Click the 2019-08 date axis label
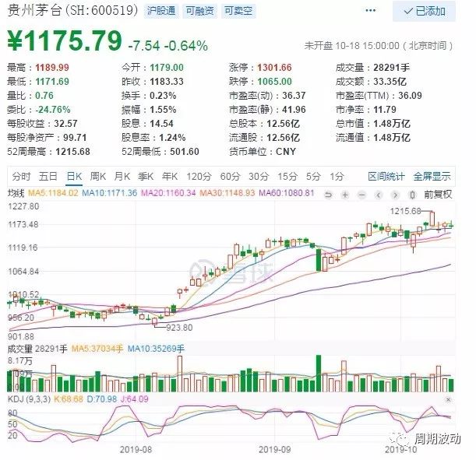This screenshot has width=476, height=460. [x=136, y=449]
